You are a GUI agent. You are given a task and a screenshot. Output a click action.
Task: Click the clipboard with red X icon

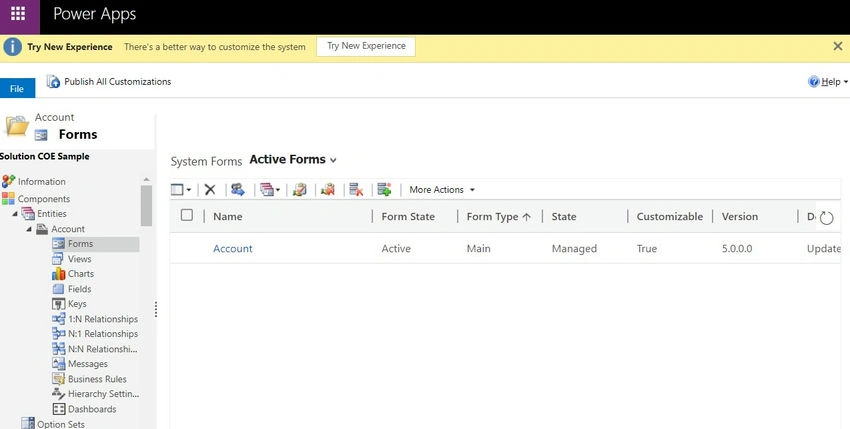[328, 189]
